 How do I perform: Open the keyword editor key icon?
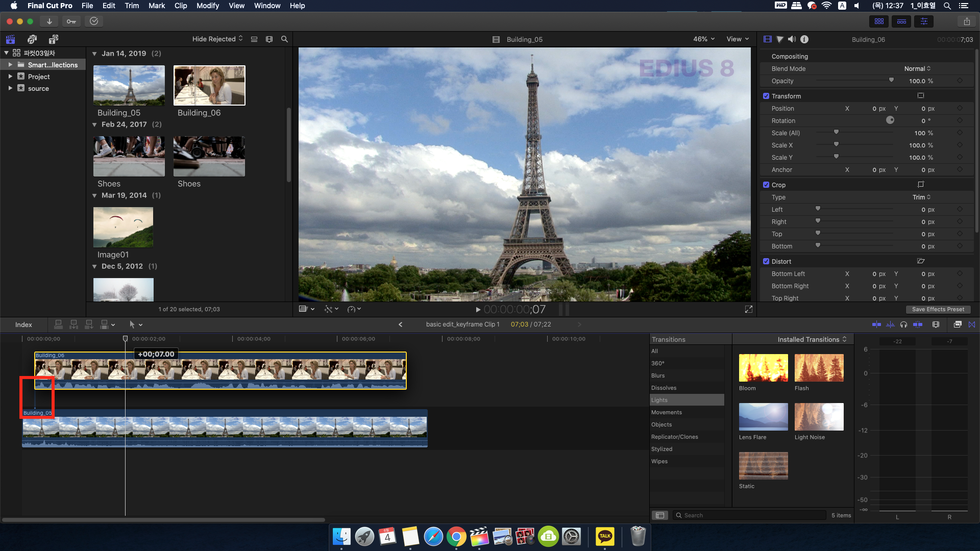71,21
